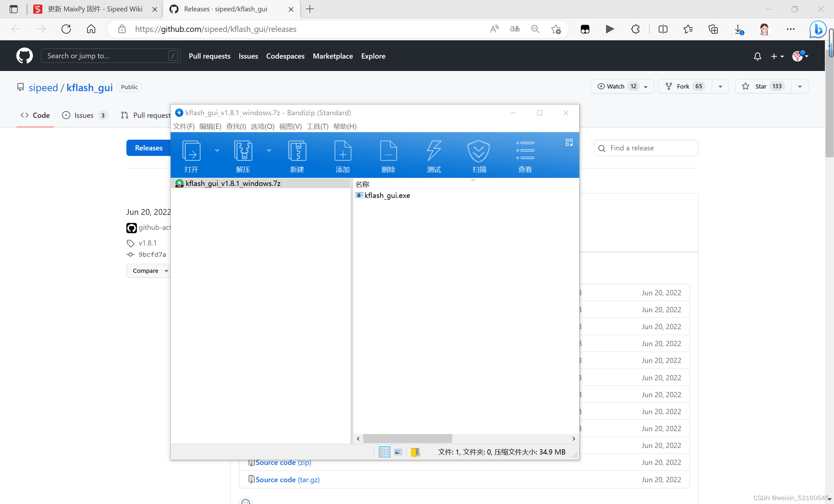Click the New archive (新建) icon

297,151
